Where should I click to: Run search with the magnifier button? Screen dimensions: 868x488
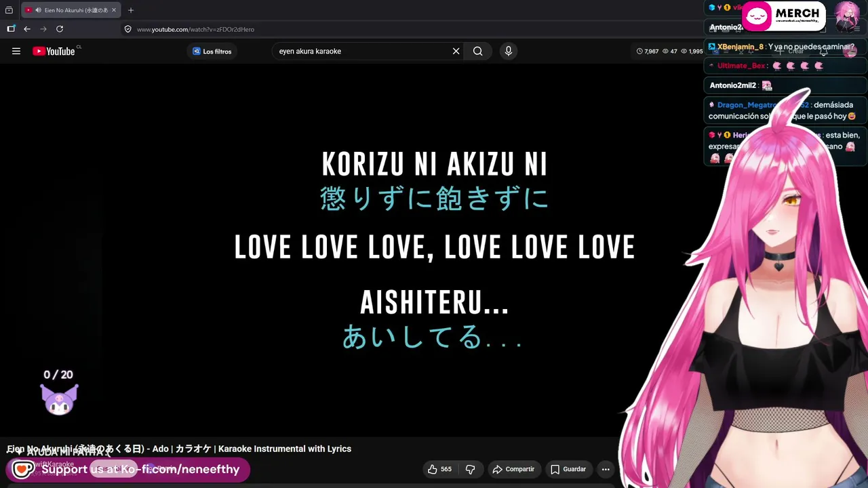[478, 51]
